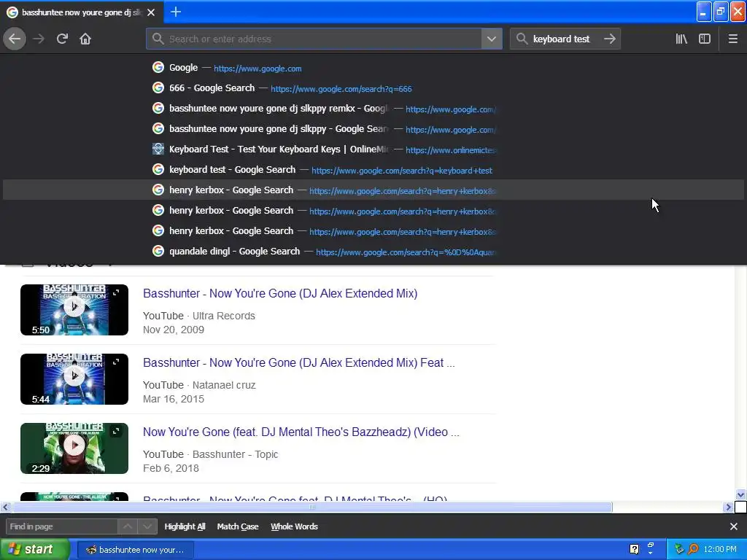Open the Library bookshelf icon
The height and width of the screenshot is (560, 747).
(x=681, y=39)
